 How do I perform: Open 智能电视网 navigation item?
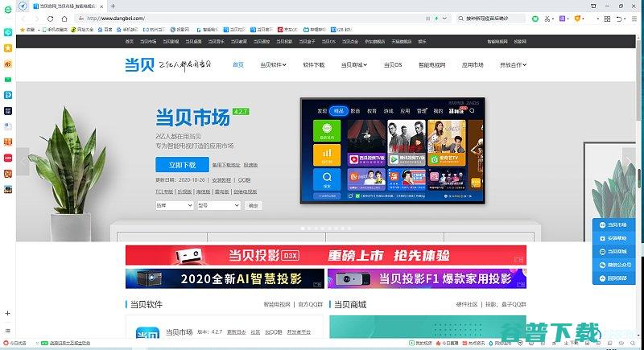pyautogui.click(x=432, y=65)
